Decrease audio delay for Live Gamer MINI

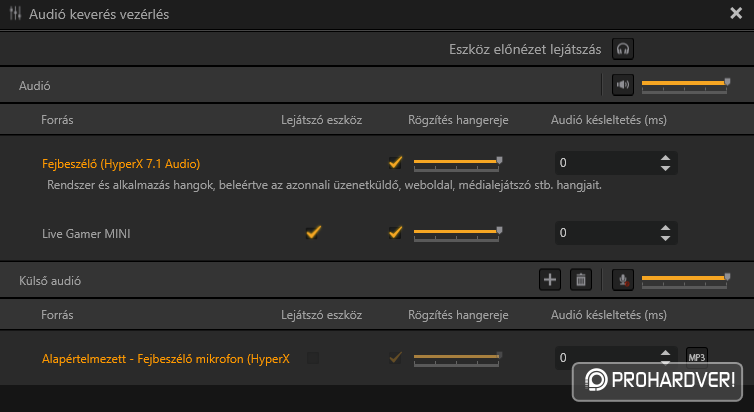(x=666, y=238)
